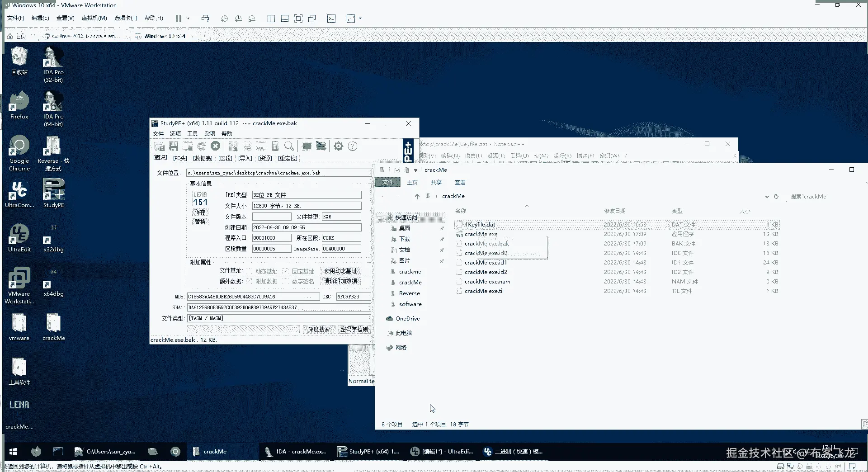Click VMware send Ctrl+Alt+Del icon
Viewport: 868px width, 472px height.
pyautogui.click(x=205, y=19)
